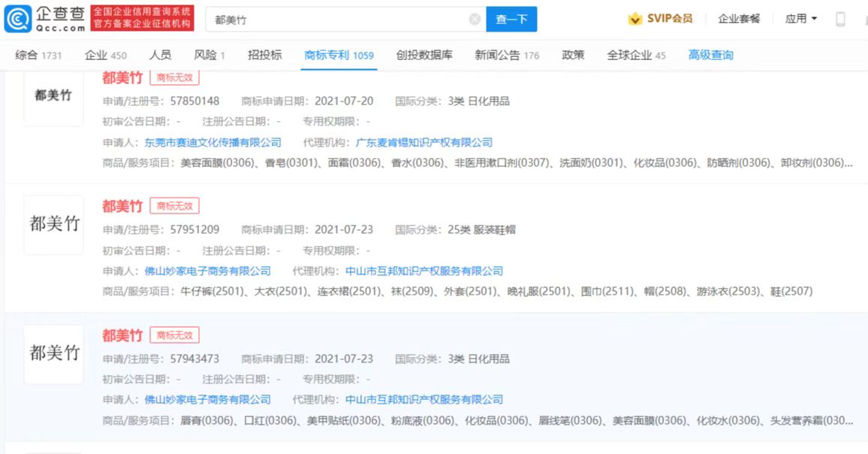Switch to the 新闻公告 176 tab
Image resolution: width=868 pixels, height=454 pixels.
pyautogui.click(x=507, y=55)
